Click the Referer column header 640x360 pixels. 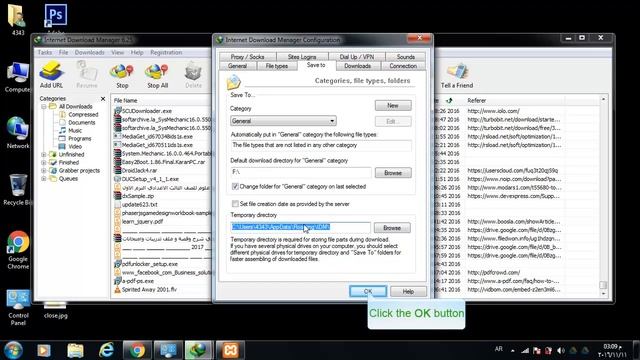pyautogui.click(x=477, y=100)
